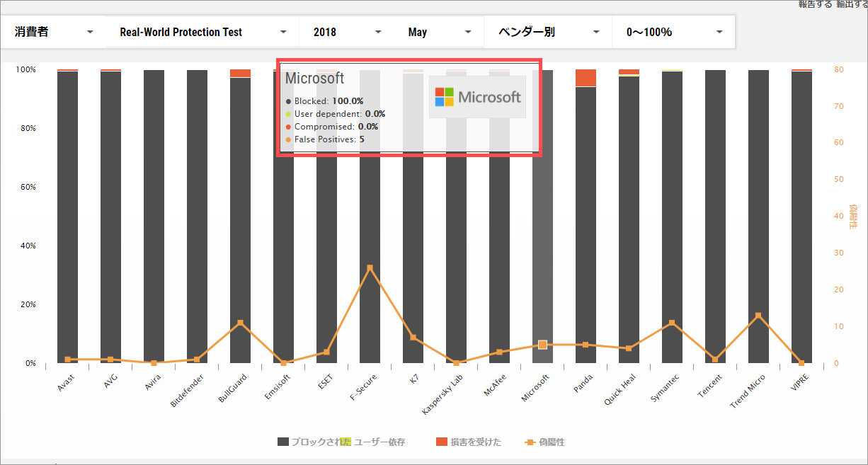Click Microsoft false positive line marker
The width and height of the screenshot is (868, 465).
[x=542, y=345]
